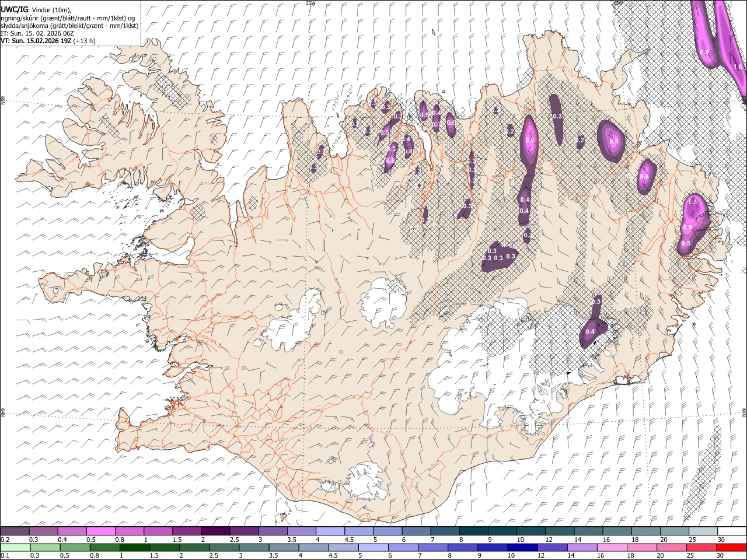Pick the pale grey snow swatch between 25 and 30
The image size is (747, 560).
coord(703,531)
